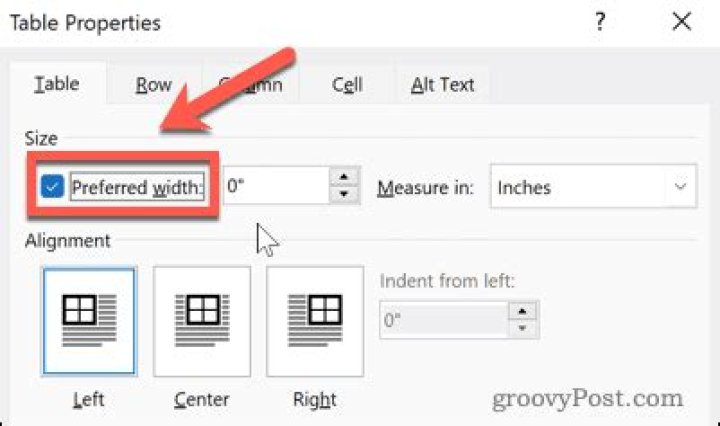
Task: Increase Indent from left value
Action: click(x=521, y=311)
